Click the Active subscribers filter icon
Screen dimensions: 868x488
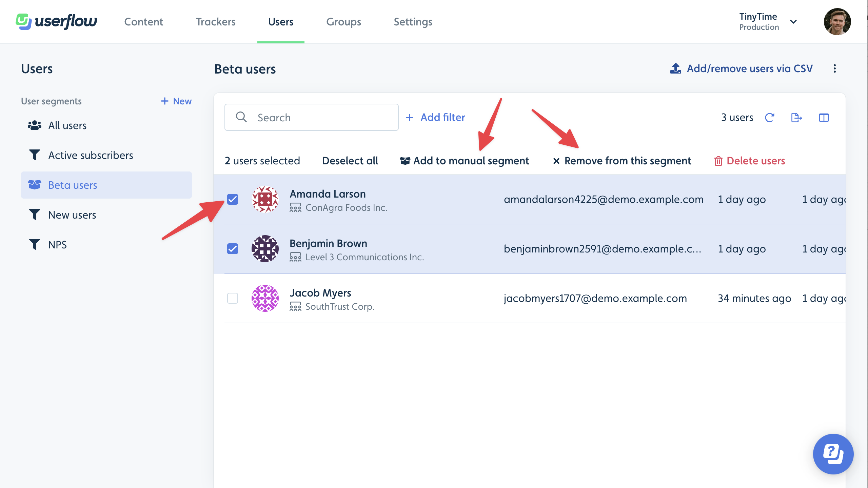(x=35, y=155)
